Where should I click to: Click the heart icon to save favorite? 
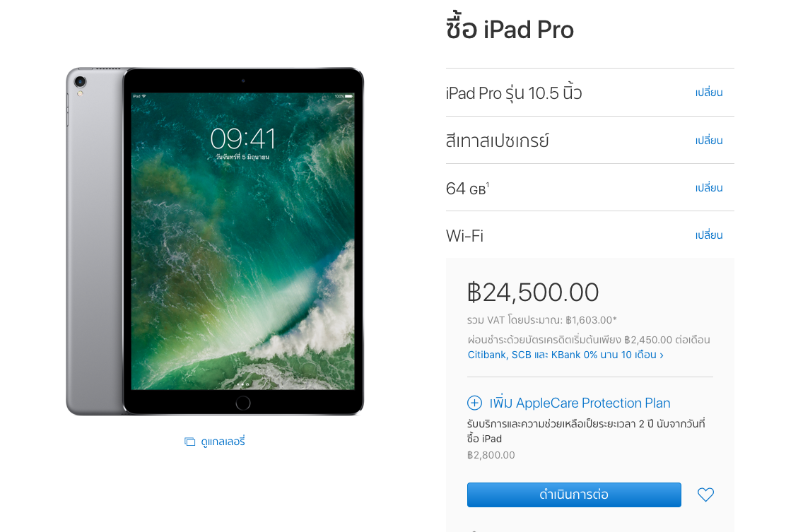[705, 495]
